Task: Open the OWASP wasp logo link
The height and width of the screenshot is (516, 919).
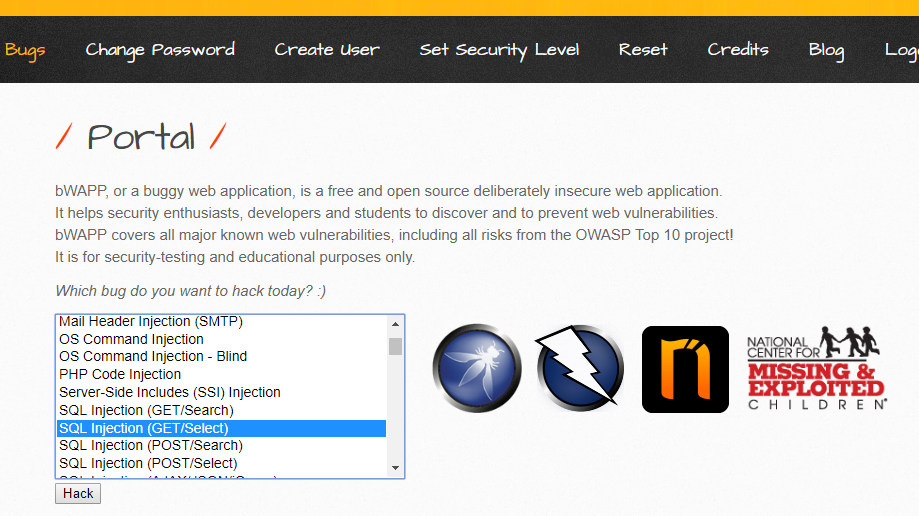Action: point(477,368)
